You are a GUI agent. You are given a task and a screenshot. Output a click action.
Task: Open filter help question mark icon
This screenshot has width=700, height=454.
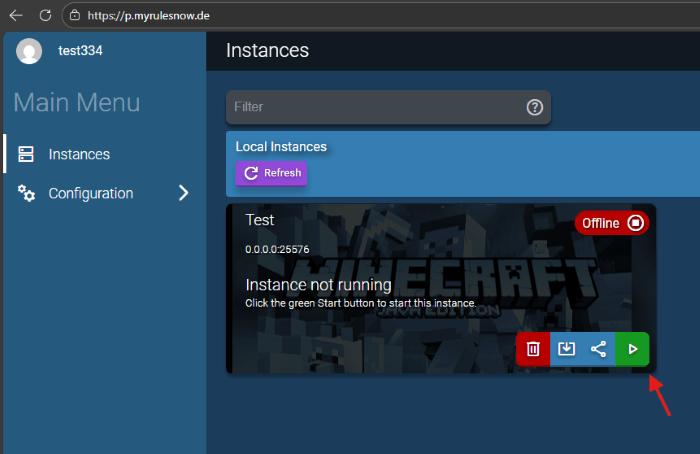[x=535, y=107]
